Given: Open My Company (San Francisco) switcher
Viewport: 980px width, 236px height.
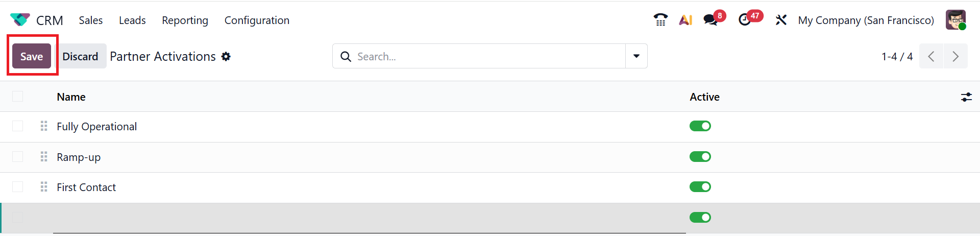Looking at the screenshot, I should click(x=866, y=20).
